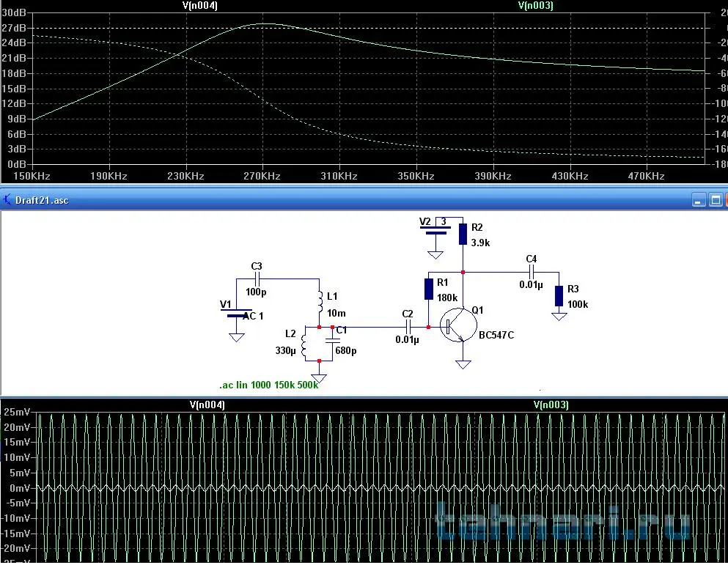Image resolution: width=728 pixels, height=565 pixels.
Task: Click the 10m value of L1
Action: pos(337,314)
